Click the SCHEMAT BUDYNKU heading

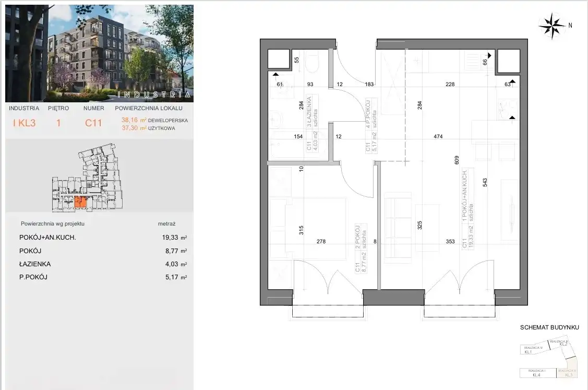pos(549,327)
